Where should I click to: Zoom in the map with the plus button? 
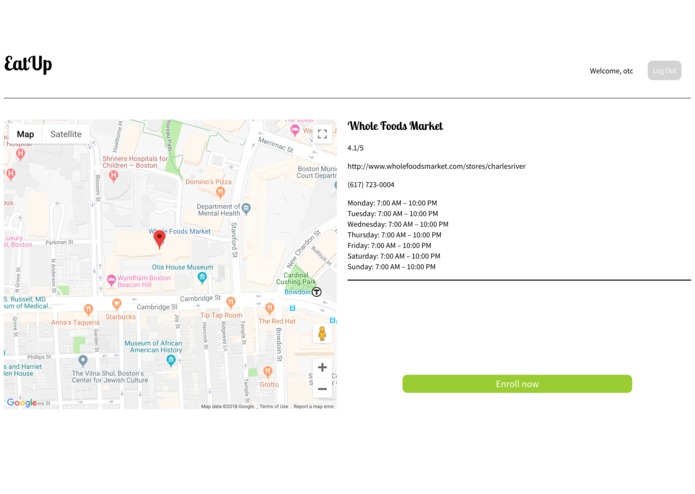[322, 367]
